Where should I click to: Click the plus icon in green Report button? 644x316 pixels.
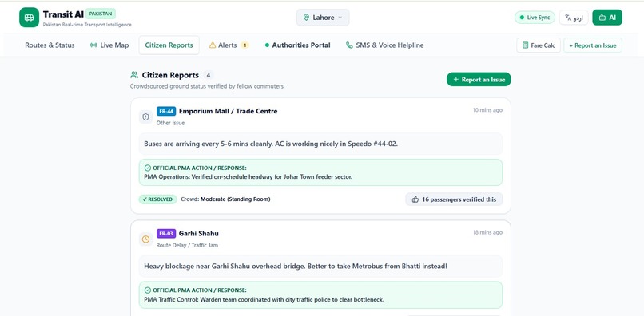pos(456,80)
